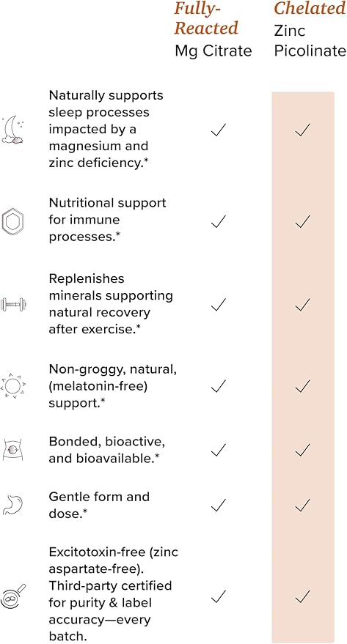Select the dumbbell exercise recovery icon
The width and height of the screenshot is (347, 644).
[13, 304]
